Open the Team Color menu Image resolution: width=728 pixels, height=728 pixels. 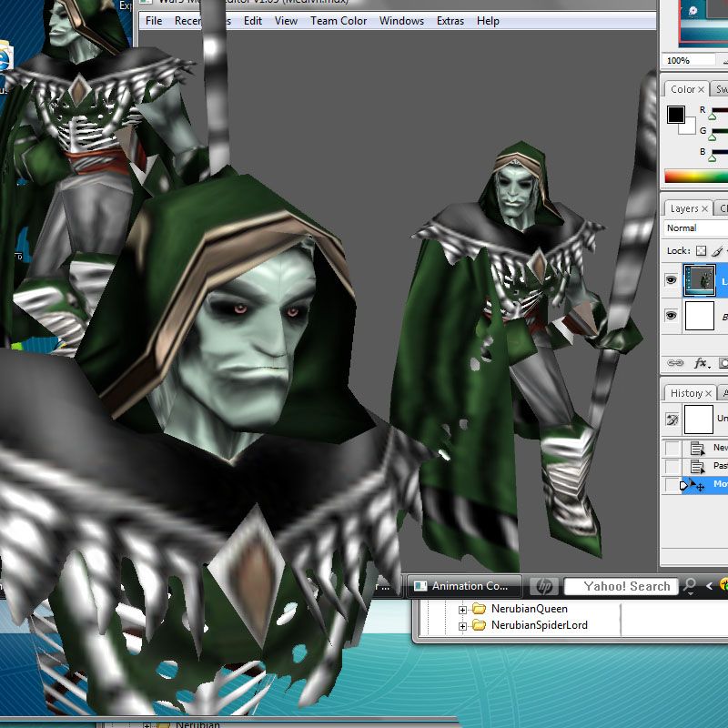click(x=339, y=21)
